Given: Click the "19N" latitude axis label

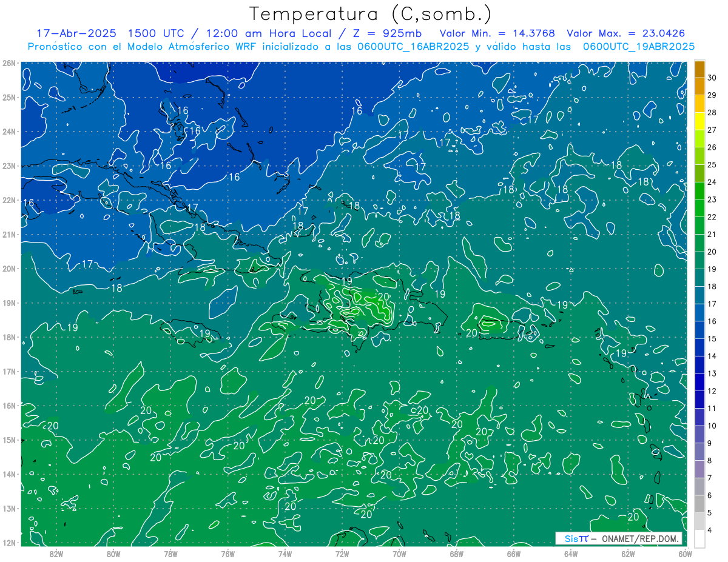Looking at the screenshot, I should point(9,303).
